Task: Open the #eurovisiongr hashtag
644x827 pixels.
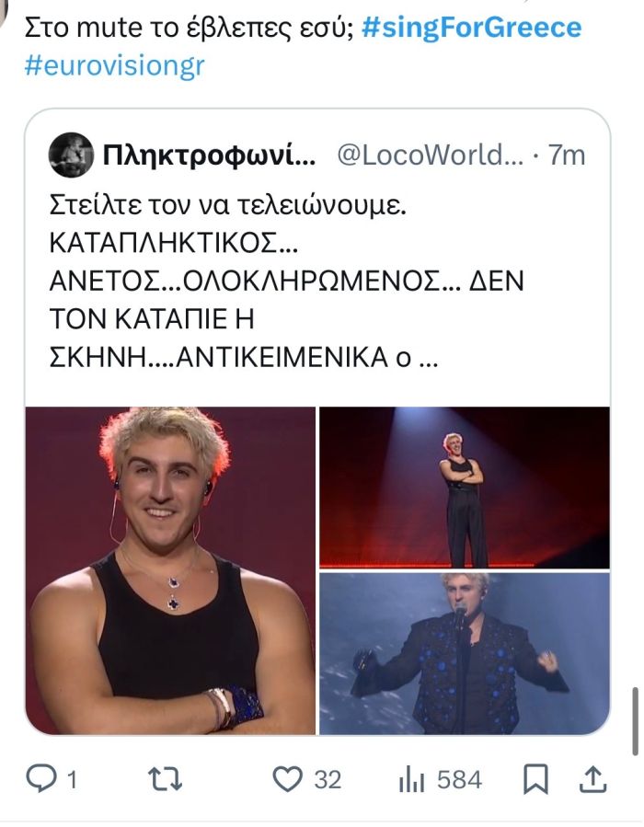Action: click(114, 66)
